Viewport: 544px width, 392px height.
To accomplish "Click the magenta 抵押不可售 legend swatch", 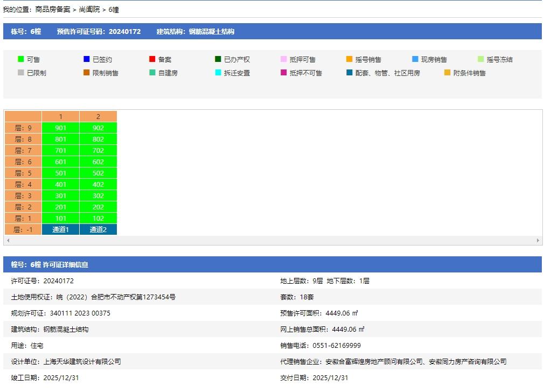I will (x=283, y=73).
